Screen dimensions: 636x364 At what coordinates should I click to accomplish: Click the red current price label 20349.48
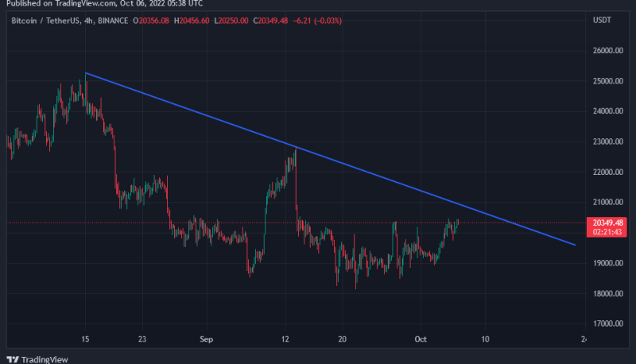[607, 223]
